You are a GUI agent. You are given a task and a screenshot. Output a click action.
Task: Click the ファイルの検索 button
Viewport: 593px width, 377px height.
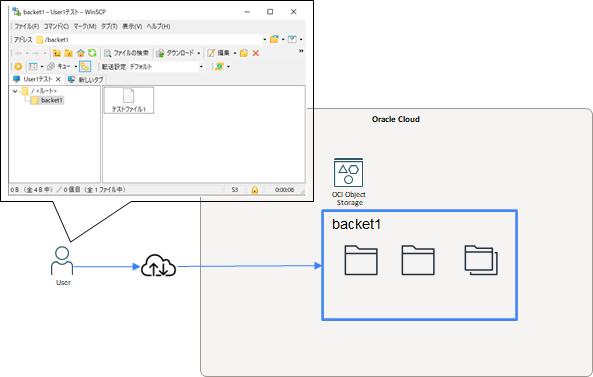point(126,53)
